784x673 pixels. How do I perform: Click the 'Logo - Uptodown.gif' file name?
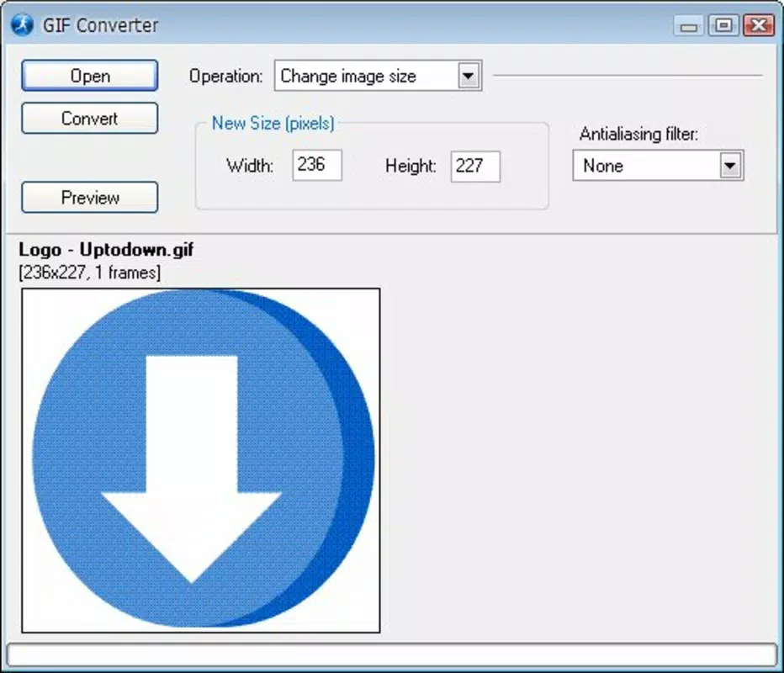106,250
